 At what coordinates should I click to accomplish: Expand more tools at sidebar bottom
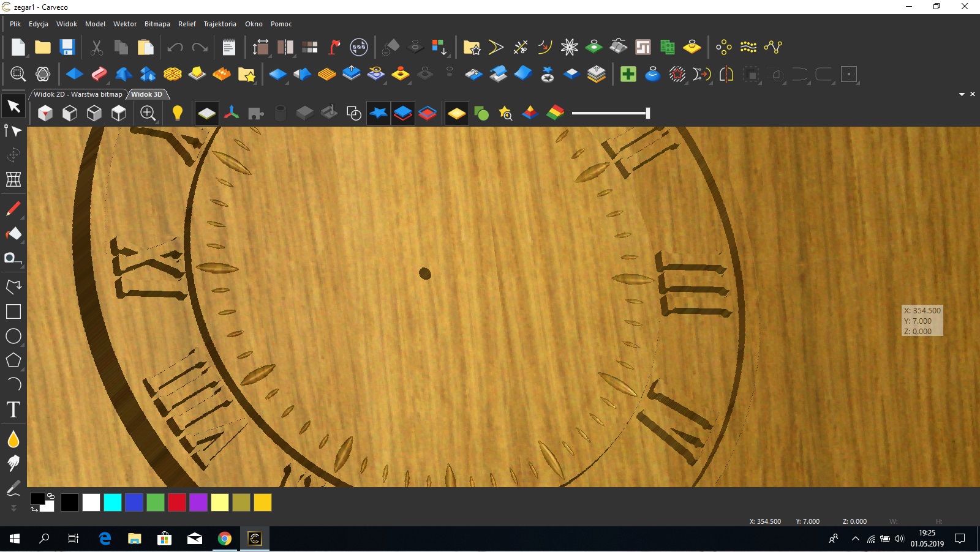[13, 508]
